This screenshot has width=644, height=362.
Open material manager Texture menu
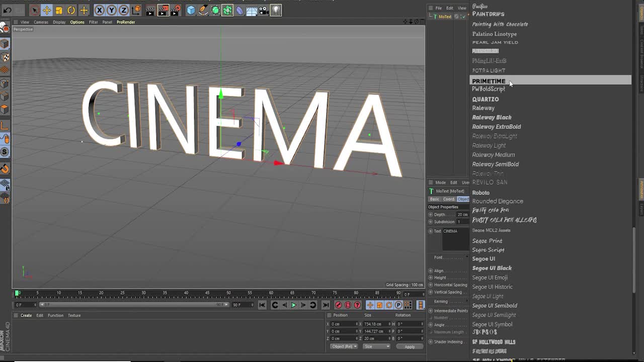[x=74, y=316]
